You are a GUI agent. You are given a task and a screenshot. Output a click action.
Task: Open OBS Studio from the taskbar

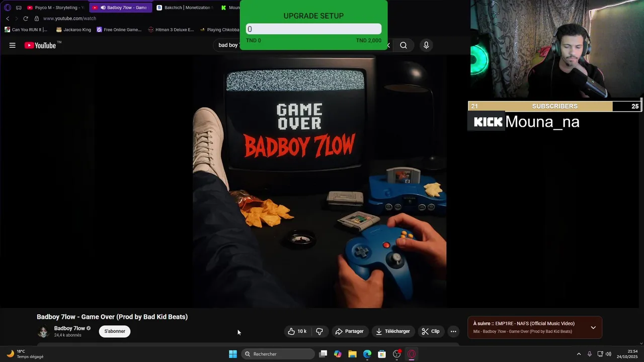397,354
